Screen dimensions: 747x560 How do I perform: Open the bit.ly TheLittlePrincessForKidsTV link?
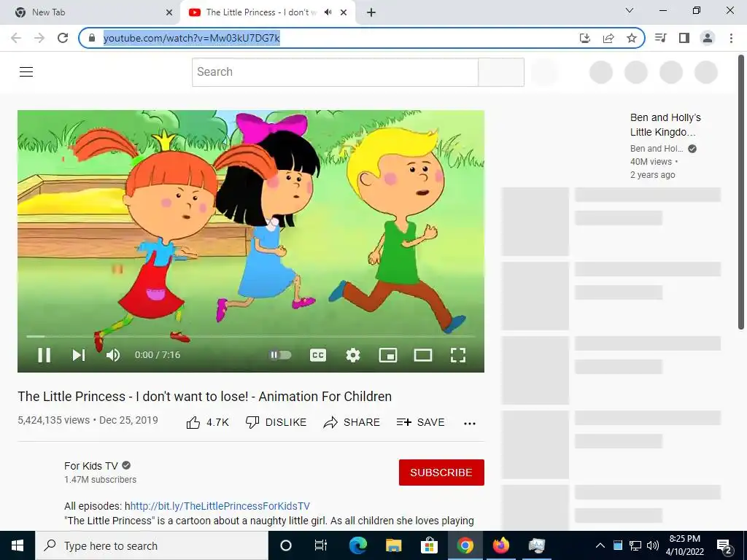click(x=220, y=506)
